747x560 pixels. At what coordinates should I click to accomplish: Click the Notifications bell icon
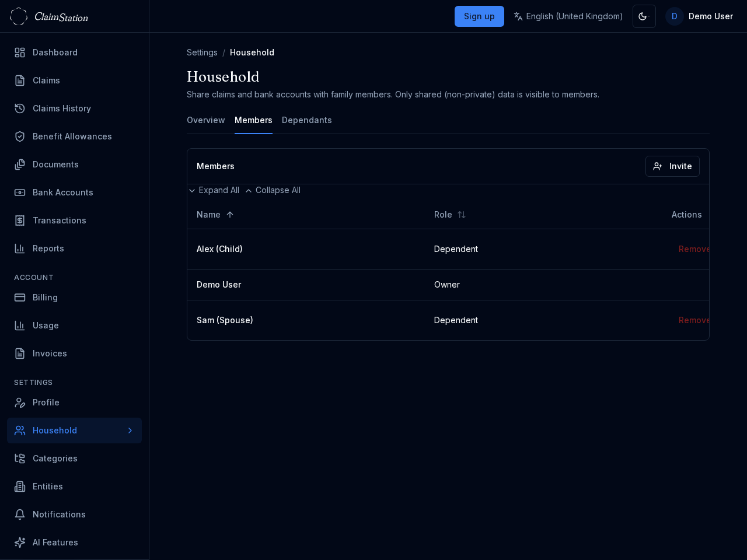click(20, 514)
